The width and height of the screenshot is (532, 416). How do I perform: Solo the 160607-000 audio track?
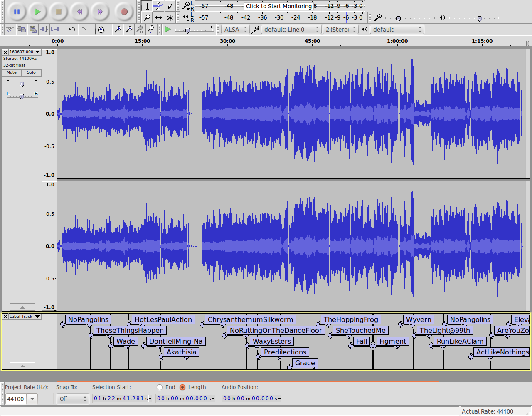click(x=31, y=72)
